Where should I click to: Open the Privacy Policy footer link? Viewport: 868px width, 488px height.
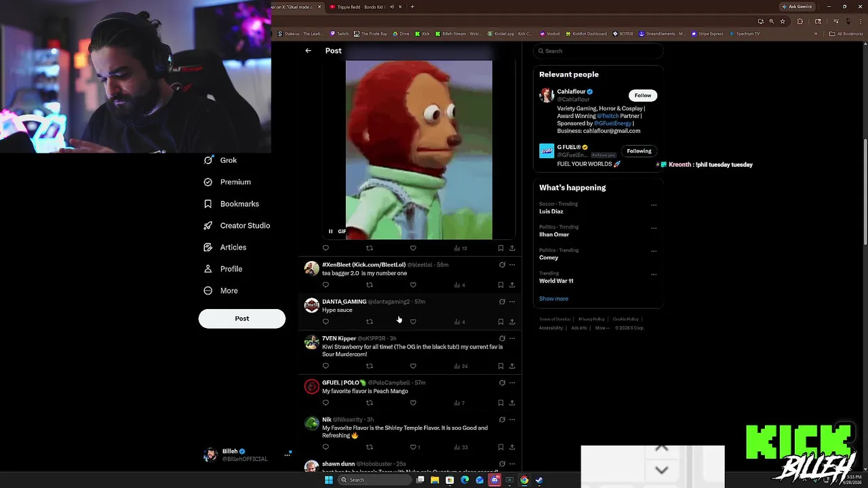tap(591, 319)
